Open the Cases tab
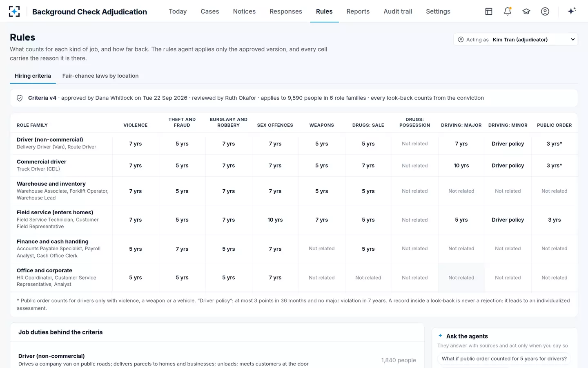This screenshot has height=368, width=588. pos(210,11)
